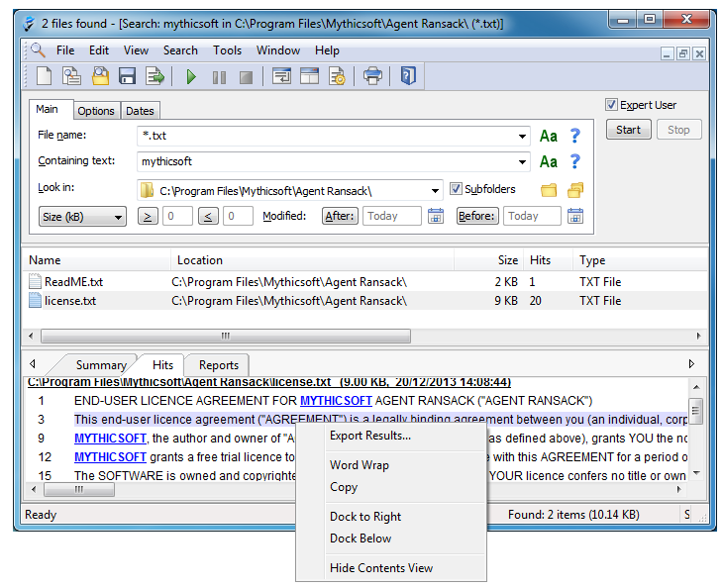723x588 pixels.
Task: Click the hits pane horizontal scrollbar thumb
Action: click(79, 489)
